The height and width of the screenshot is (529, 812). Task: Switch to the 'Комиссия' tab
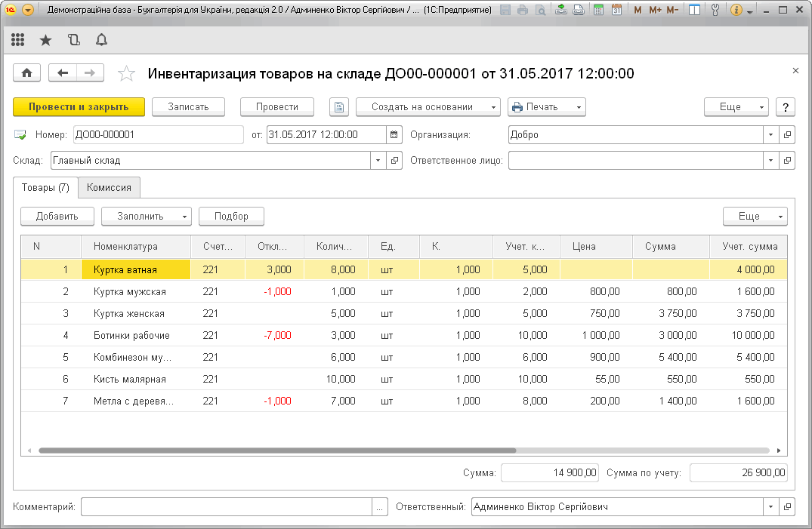pyautogui.click(x=109, y=188)
